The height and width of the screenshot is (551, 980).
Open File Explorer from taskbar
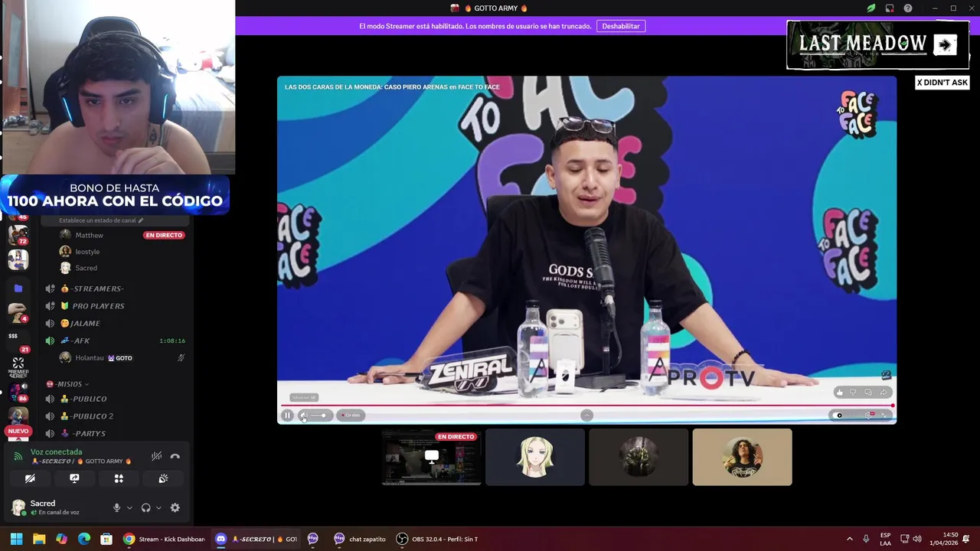coord(39,539)
